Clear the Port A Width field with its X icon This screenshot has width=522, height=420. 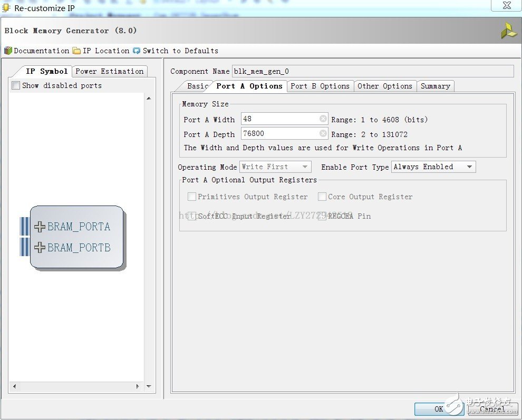(x=323, y=119)
